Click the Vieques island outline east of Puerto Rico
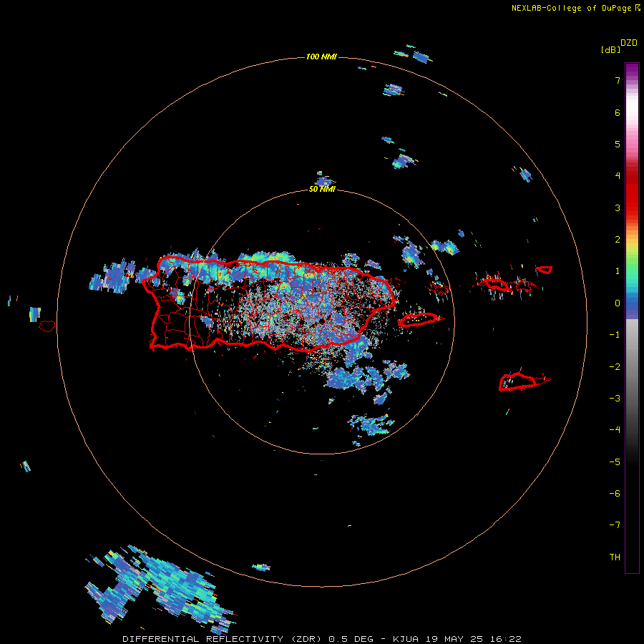The width and height of the screenshot is (644, 644). (419, 319)
